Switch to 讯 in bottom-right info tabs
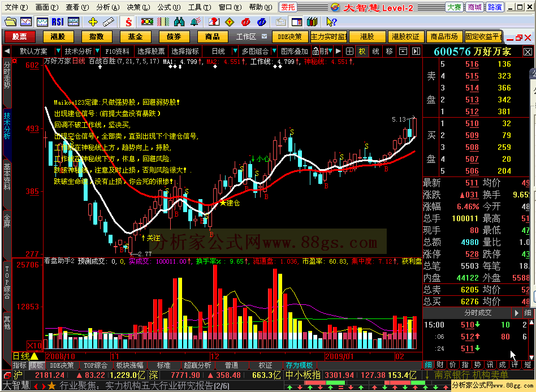 tap(490, 365)
